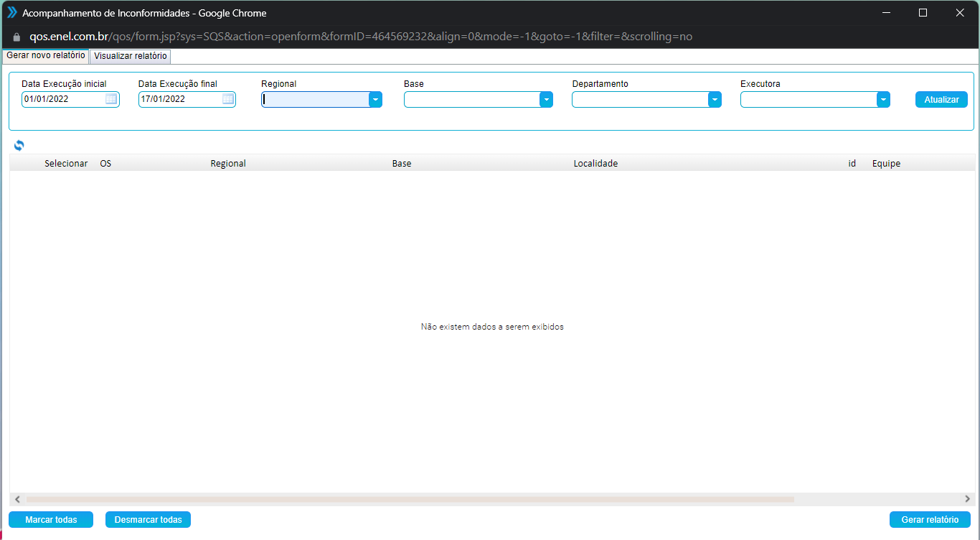Open the Executora dropdown arrow

point(883,100)
